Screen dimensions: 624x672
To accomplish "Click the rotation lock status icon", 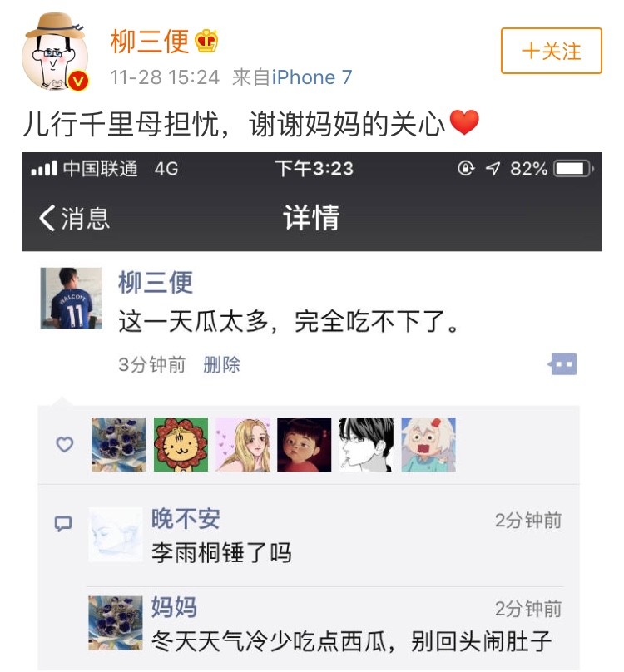I will [x=466, y=168].
